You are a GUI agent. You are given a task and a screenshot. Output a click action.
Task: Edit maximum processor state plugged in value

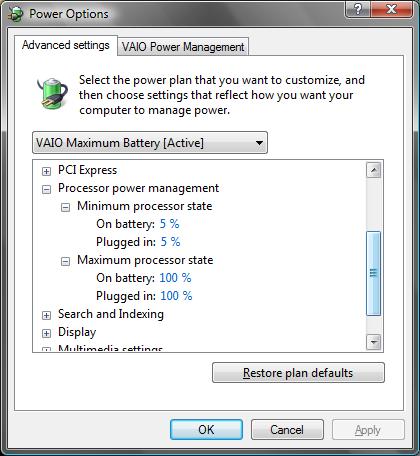[x=176, y=296]
